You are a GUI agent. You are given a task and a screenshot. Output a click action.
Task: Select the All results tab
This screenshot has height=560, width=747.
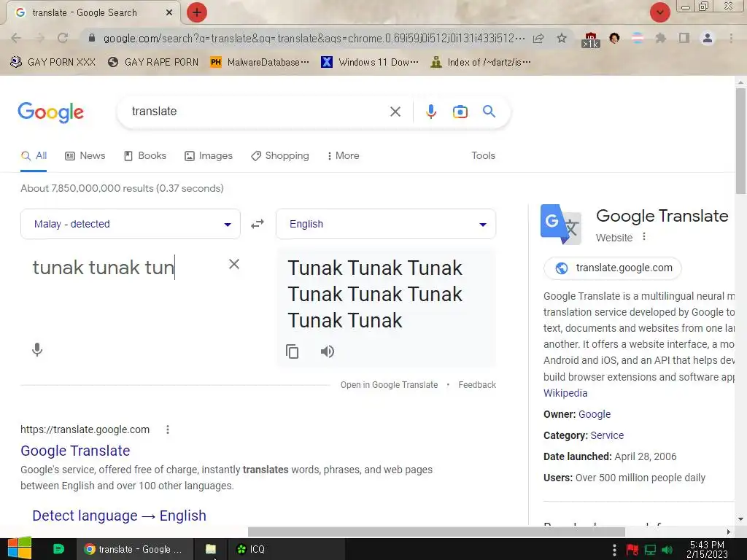(x=34, y=156)
